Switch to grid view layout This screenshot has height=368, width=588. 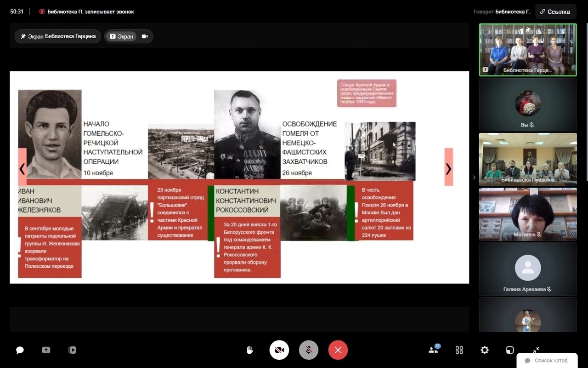(x=459, y=350)
